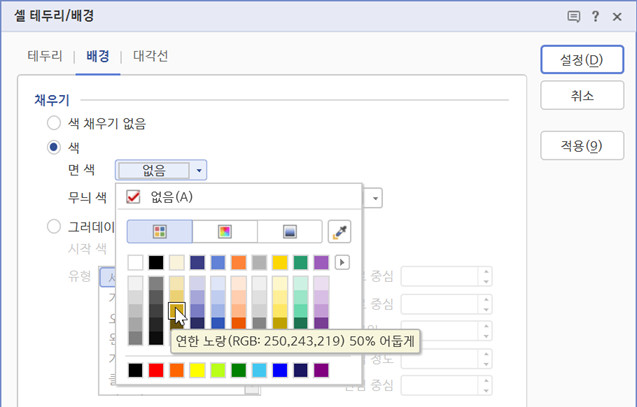Screen dimensions: 637x407
Task: Click the 적용(9) button
Action: pyautogui.click(x=582, y=145)
